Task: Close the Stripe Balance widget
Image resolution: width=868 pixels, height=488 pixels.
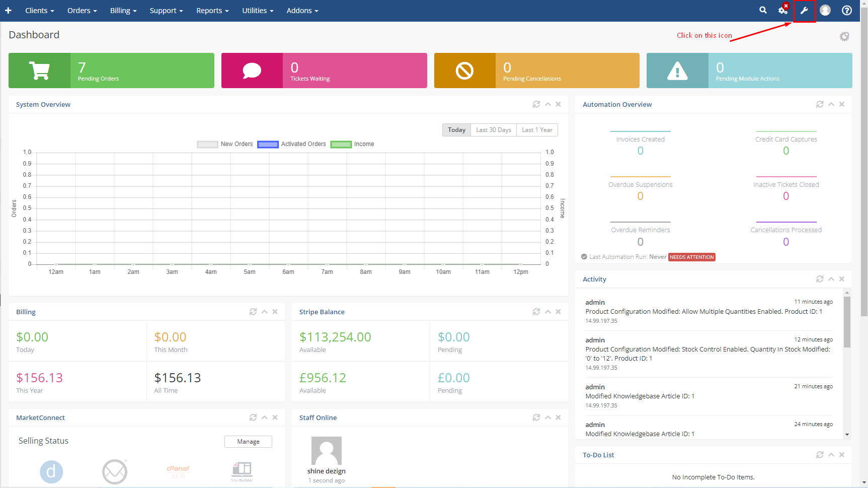Action: tap(558, 312)
